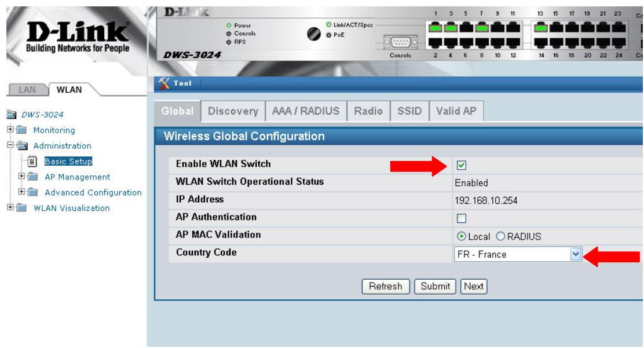
Task: Click the Console serial port image
Action: point(400,42)
